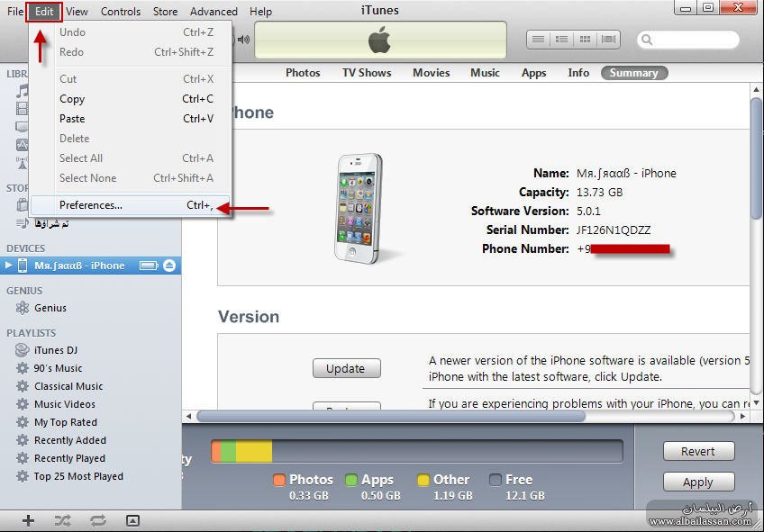This screenshot has width=764, height=532.
Task: Switch to the Info tab
Action: point(578,73)
